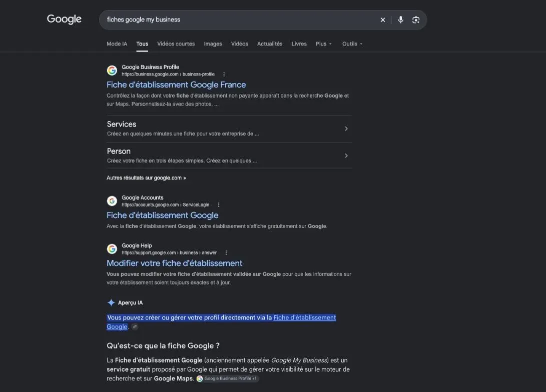
Task: Click Google Accounts favicon
Action: tap(112, 200)
